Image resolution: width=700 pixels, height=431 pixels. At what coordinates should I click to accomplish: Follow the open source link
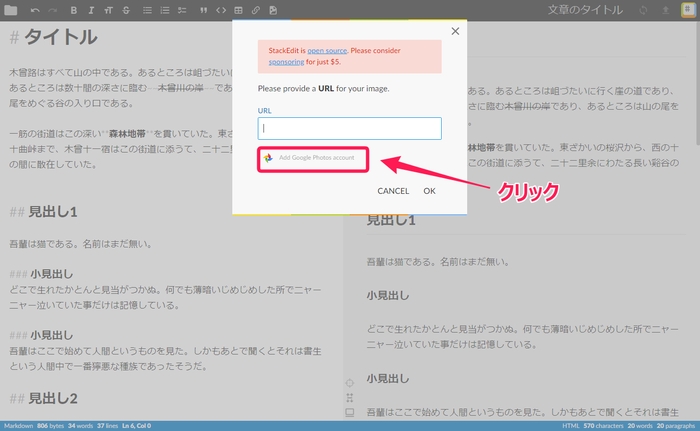[x=327, y=50]
